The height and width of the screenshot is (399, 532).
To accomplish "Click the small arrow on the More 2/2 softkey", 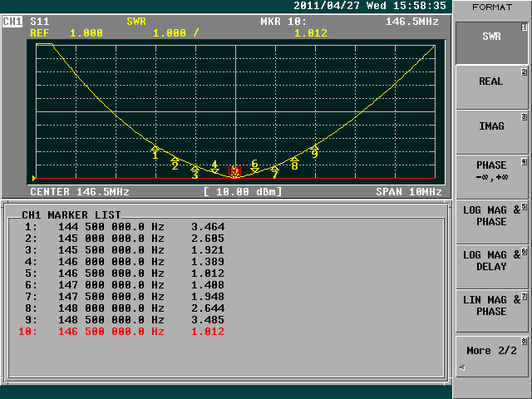I will pos(462,367).
